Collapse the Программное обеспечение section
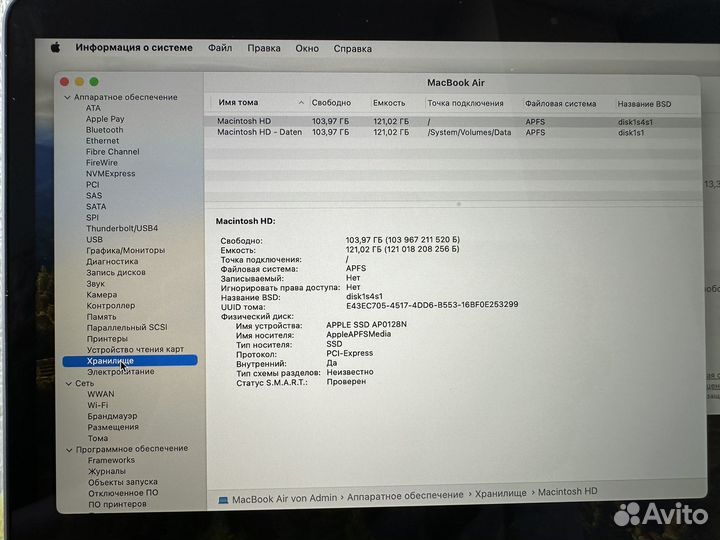 tap(69, 450)
